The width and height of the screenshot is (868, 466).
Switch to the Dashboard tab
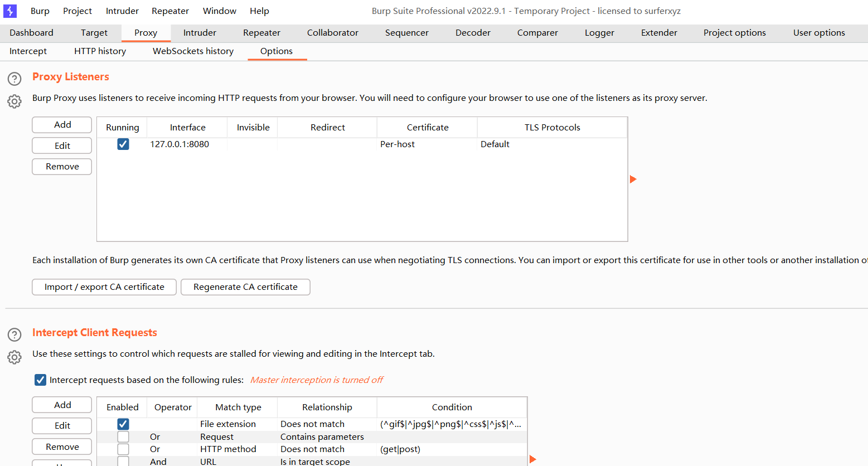coord(32,33)
